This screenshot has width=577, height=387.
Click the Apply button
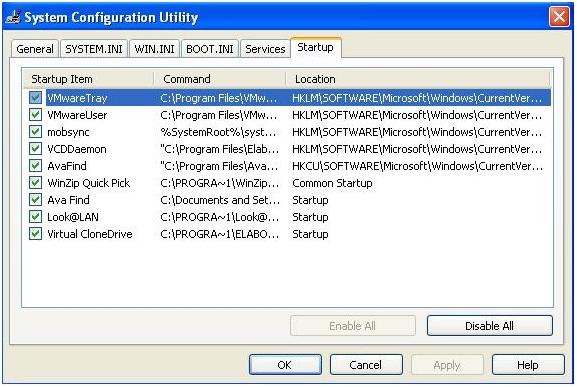click(x=447, y=365)
